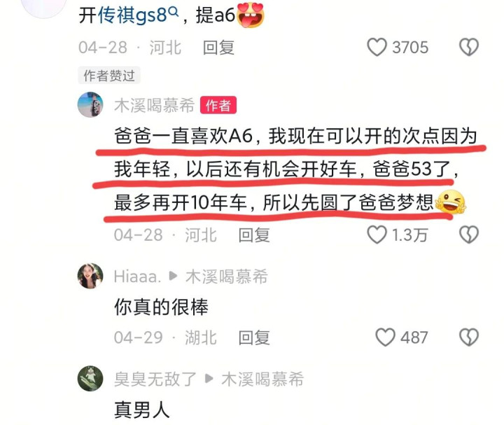Reply to Hiaaa.'s 04-29 湖北 comment

point(254,337)
